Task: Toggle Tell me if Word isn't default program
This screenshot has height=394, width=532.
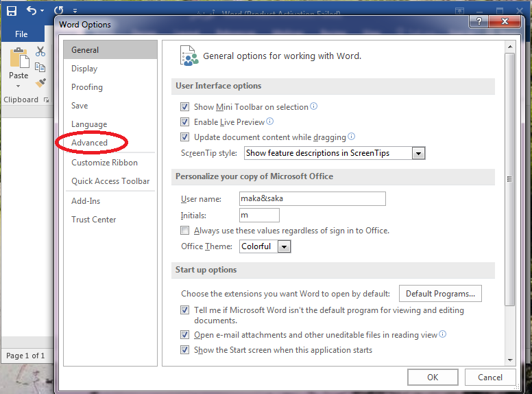Action: [x=184, y=310]
